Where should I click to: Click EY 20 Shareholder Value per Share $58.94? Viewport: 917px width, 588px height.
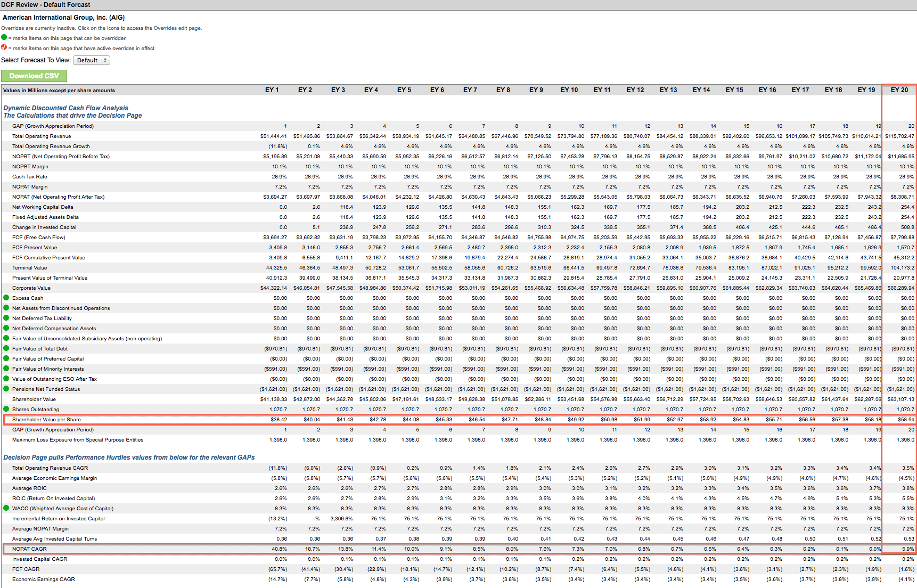tap(906, 420)
